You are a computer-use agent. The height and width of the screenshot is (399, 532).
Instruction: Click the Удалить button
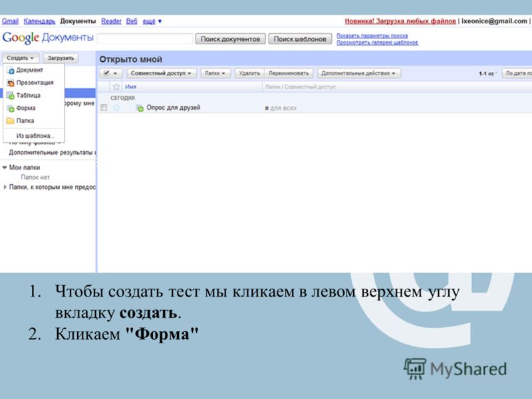coord(249,73)
